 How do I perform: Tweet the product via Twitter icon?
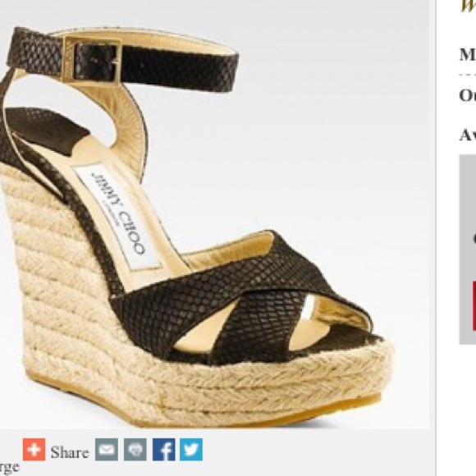pyautogui.click(x=191, y=449)
